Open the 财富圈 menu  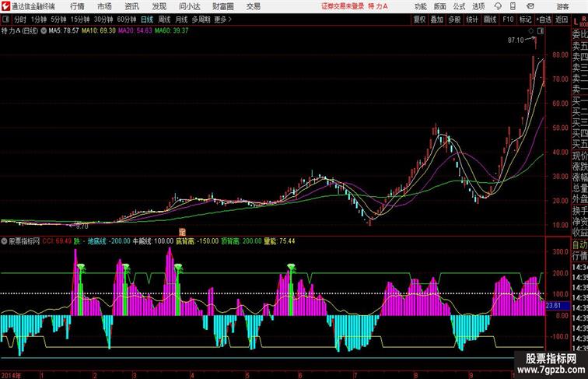pos(222,6)
